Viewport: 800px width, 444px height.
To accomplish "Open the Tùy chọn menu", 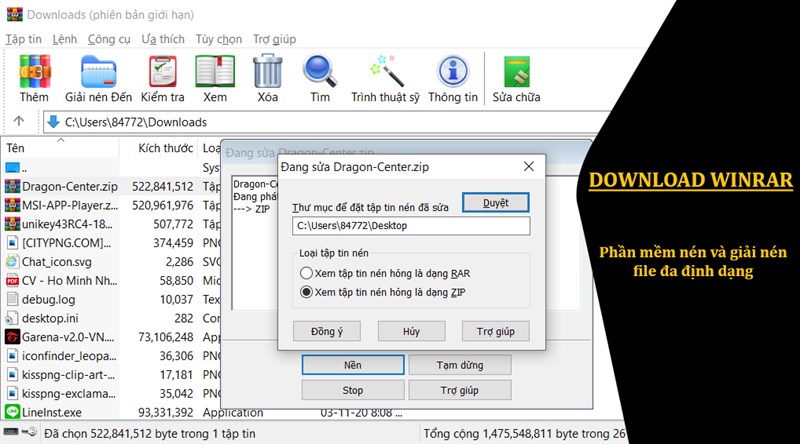I will (219, 39).
